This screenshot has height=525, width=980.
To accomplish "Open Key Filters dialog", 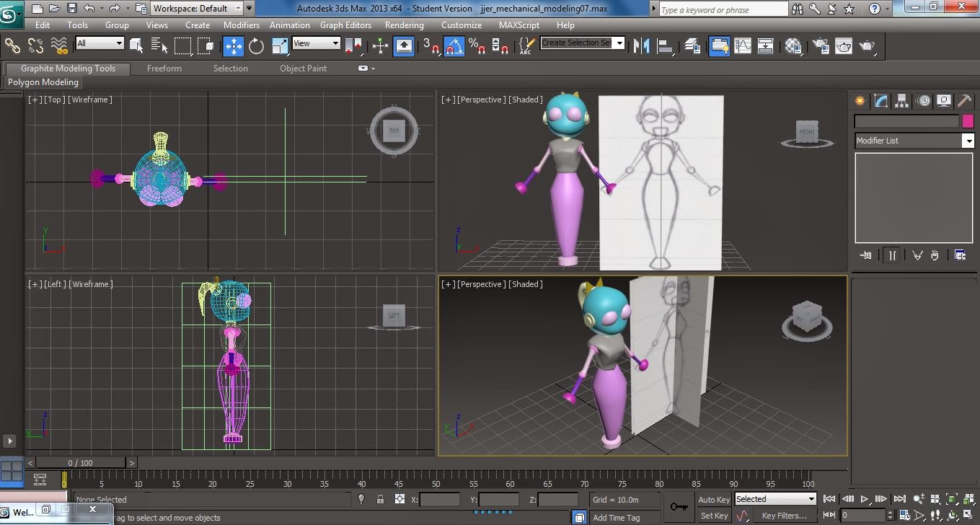I will tap(784, 516).
